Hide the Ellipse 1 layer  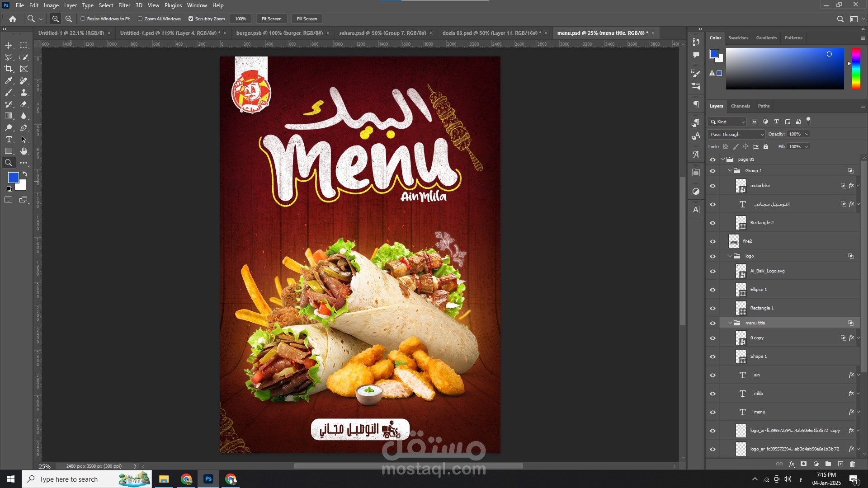[713, 290]
